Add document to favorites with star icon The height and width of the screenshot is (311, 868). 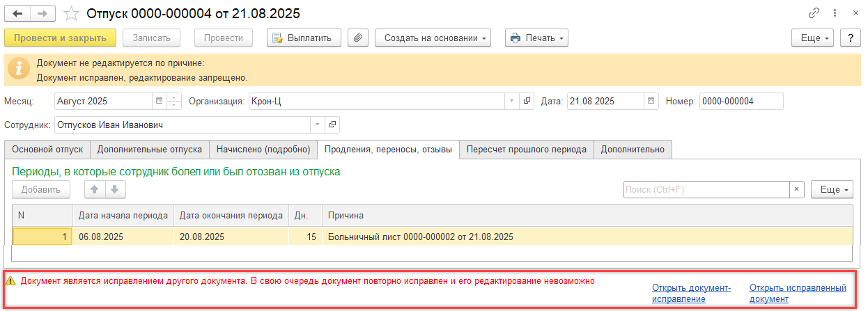70,13
